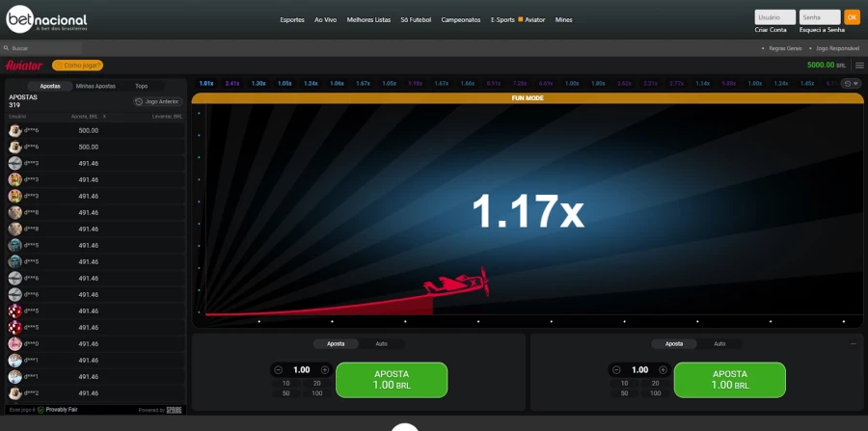Switch right bet panel to Auto

pyautogui.click(x=719, y=343)
